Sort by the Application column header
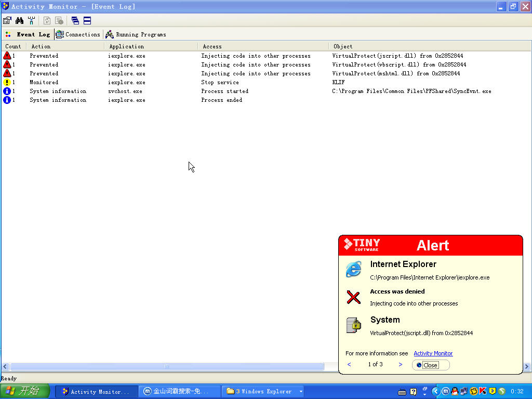Screen dimensions: 532x399 [x=151, y=46]
